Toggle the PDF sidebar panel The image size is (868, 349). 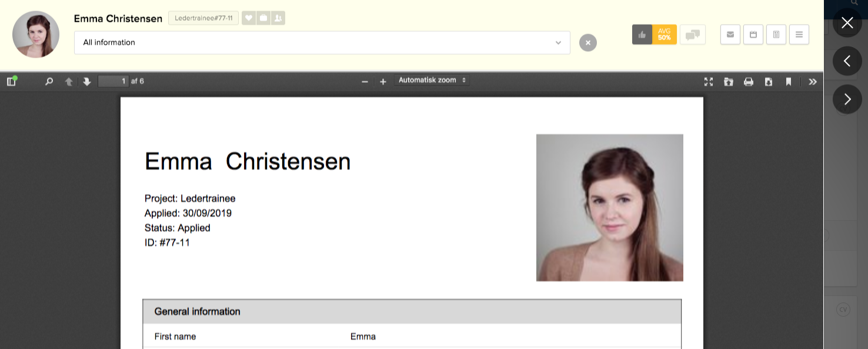click(11, 81)
